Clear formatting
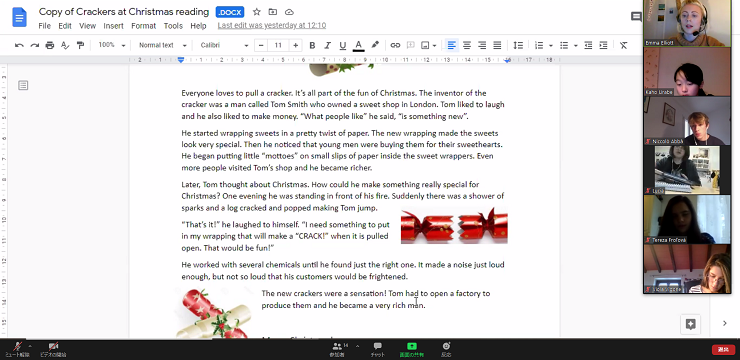 623,45
